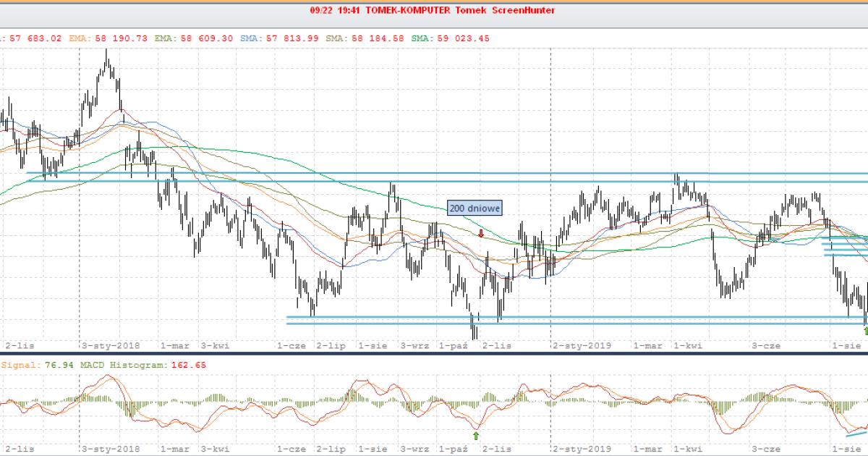Image resolution: width=868 pixels, height=456 pixels.
Task: Select the upper blue horizontal resistance line
Action: pos(434,174)
